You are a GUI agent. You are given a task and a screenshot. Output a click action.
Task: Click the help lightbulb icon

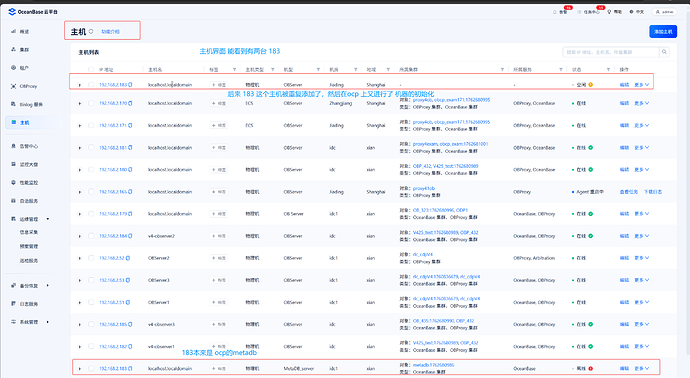point(609,12)
